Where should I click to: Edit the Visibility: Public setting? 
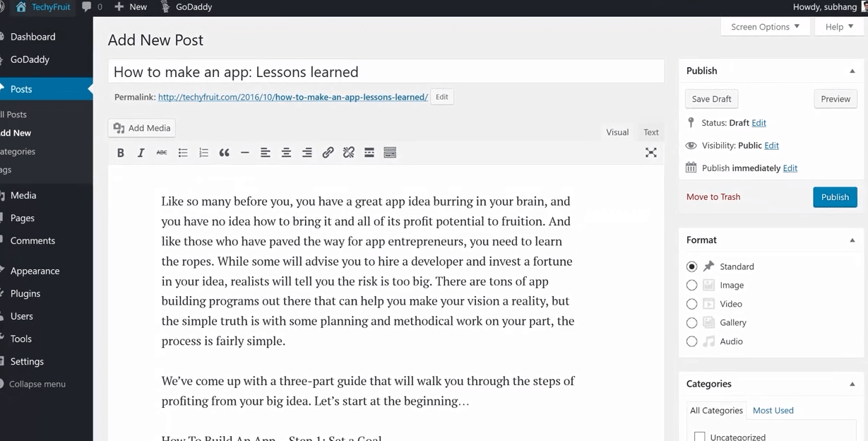click(771, 146)
